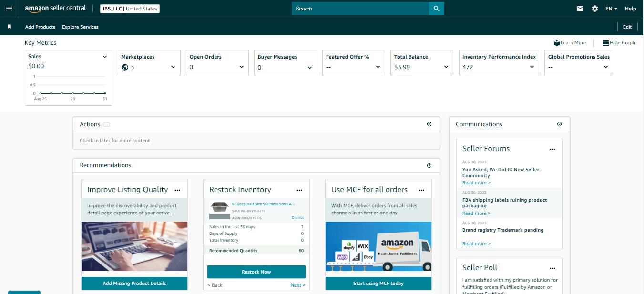Expand the Sales metric dropdown
Image resolution: width=644 pixels, height=294 pixels.
click(105, 57)
